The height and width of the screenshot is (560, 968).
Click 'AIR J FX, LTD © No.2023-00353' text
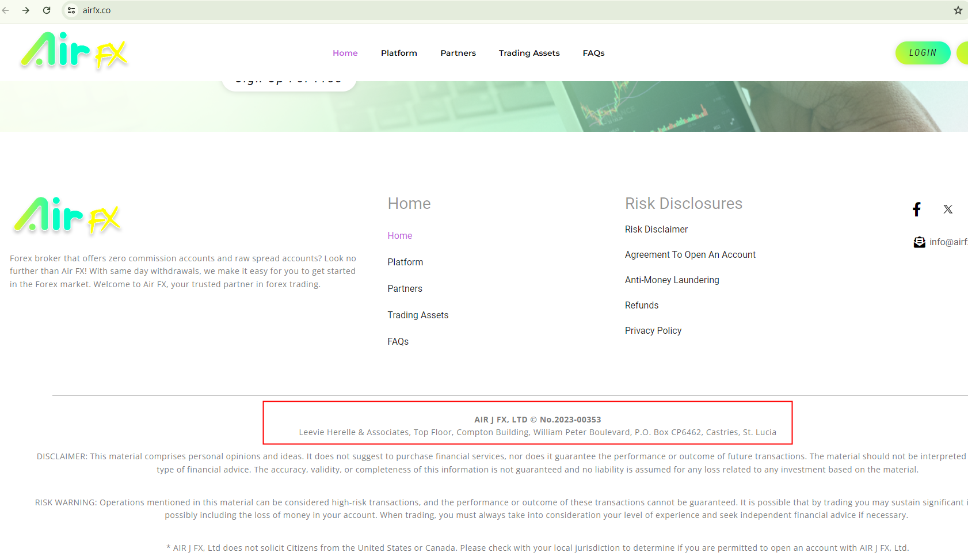tap(538, 420)
